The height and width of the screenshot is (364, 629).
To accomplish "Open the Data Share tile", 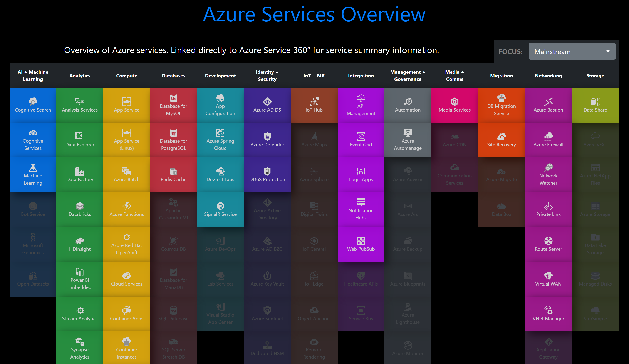I will coord(595,105).
